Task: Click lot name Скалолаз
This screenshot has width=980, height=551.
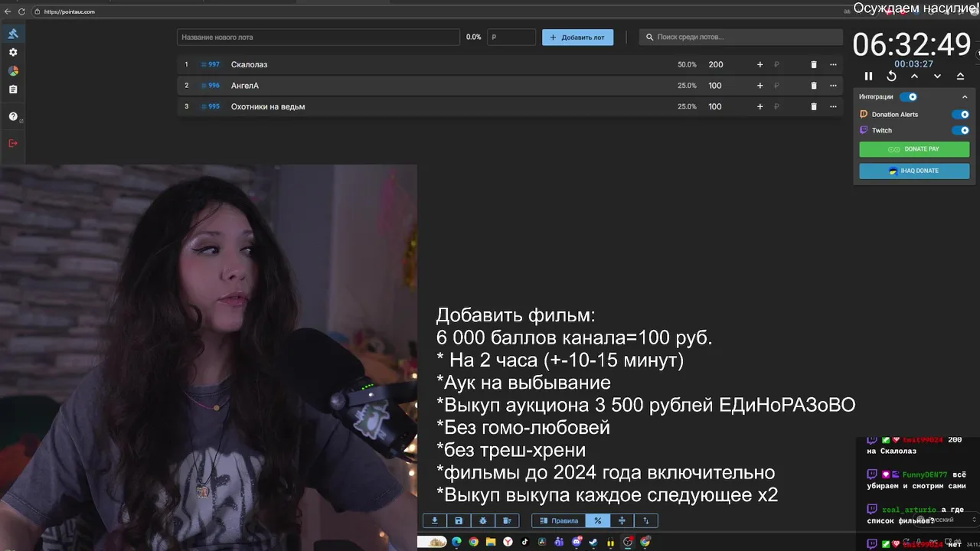Action: [249, 64]
